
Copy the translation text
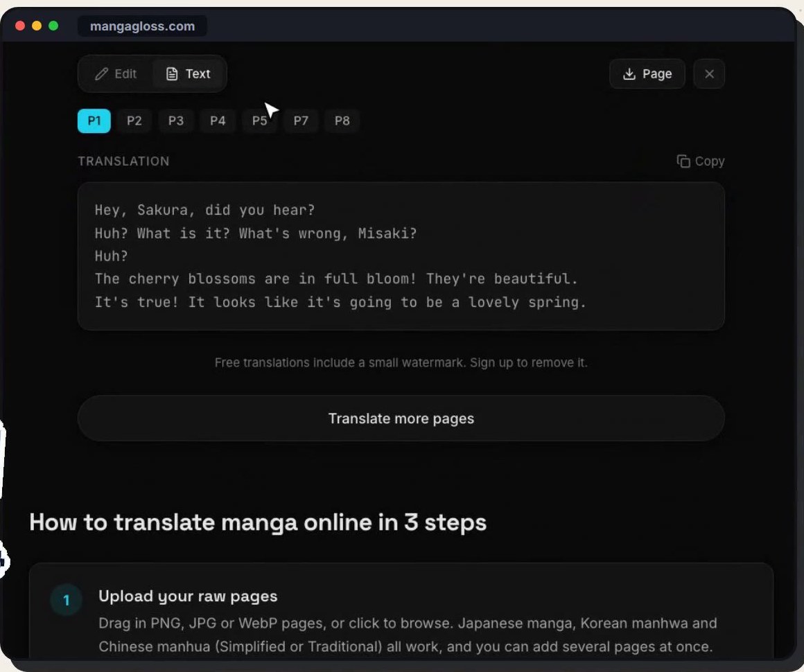pos(701,161)
